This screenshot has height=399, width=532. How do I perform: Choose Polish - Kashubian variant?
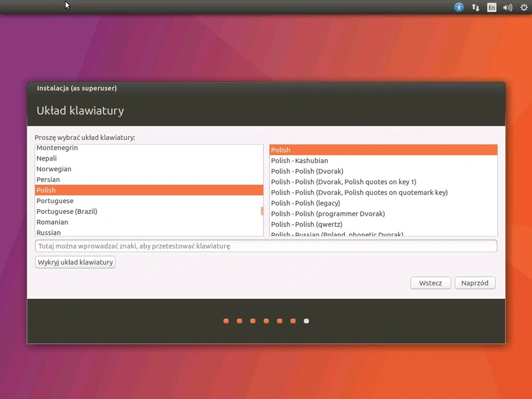click(384, 161)
